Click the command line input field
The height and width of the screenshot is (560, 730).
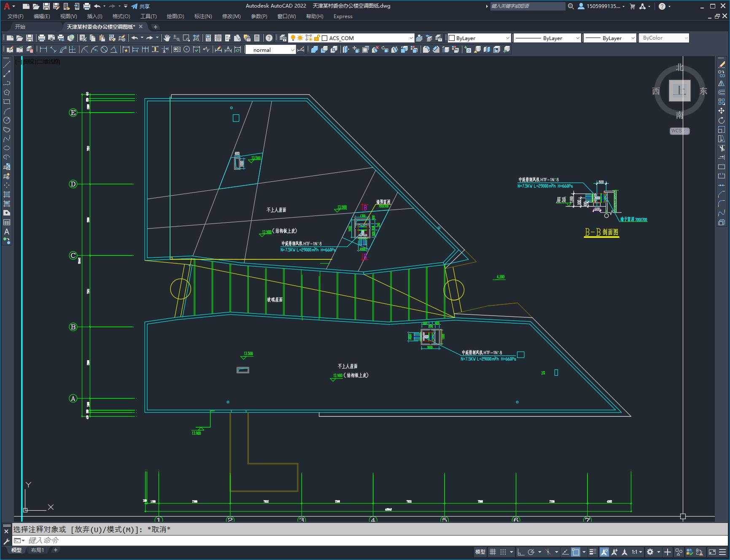point(371,540)
